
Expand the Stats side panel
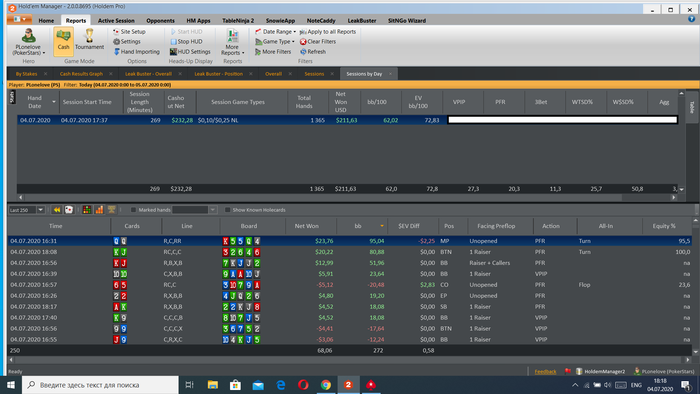pos(12,97)
